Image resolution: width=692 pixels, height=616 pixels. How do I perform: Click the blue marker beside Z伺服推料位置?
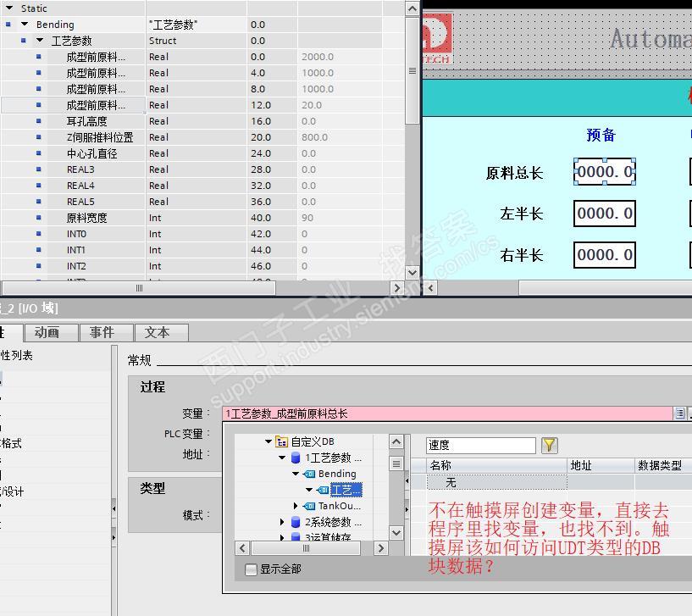(x=39, y=137)
